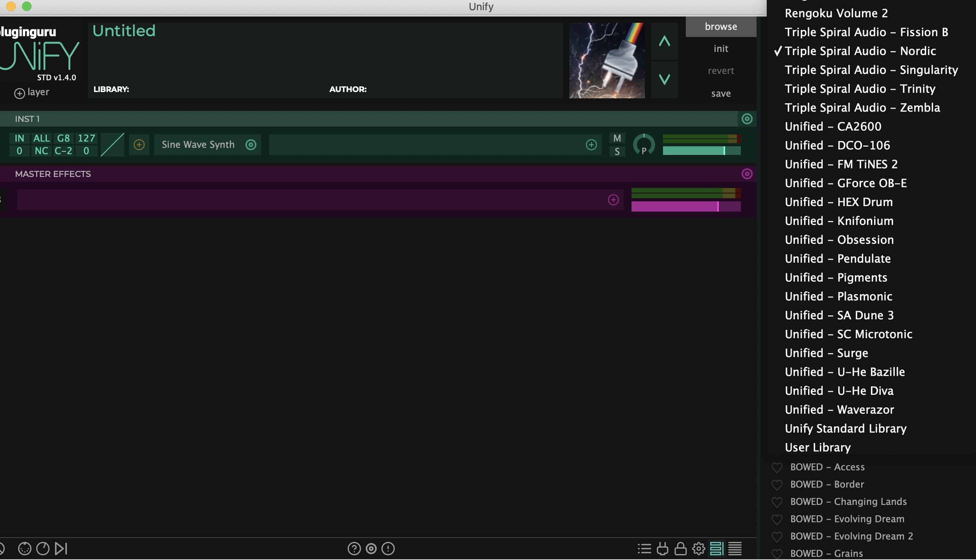
Task: Click the master magenta volume fader
Action: pos(686,206)
